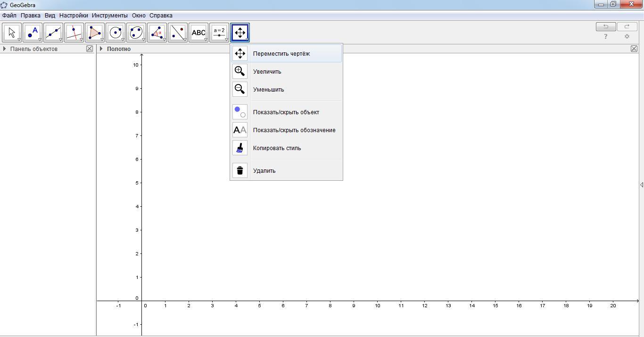Screen dimensions: 644x337
Task: Pick Показать/скрыть обозначение in the menu
Action: pos(287,130)
